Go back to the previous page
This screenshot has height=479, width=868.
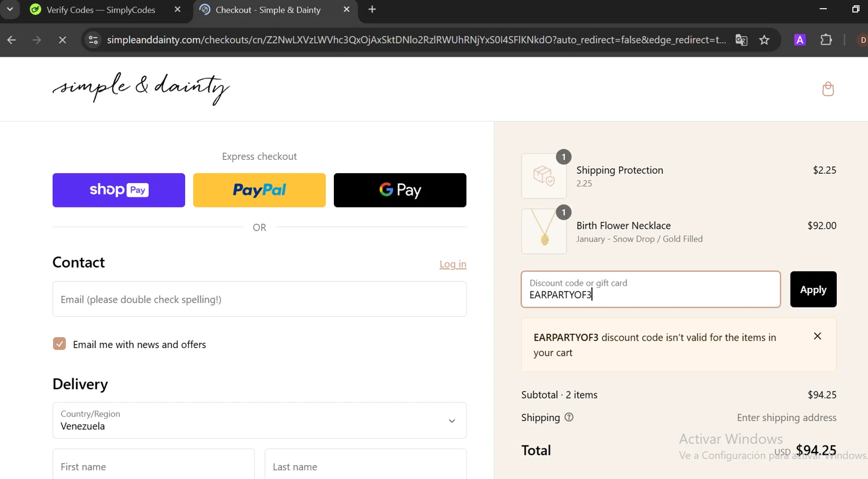pyautogui.click(x=12, y=40)
